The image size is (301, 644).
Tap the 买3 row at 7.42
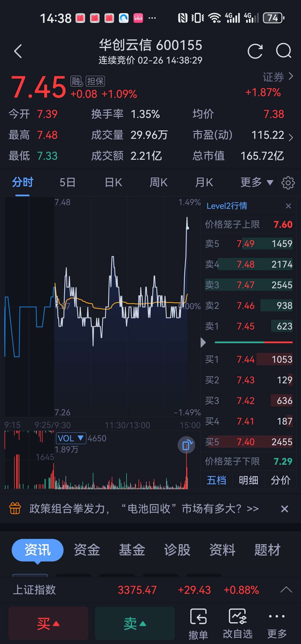pos(249,401)
